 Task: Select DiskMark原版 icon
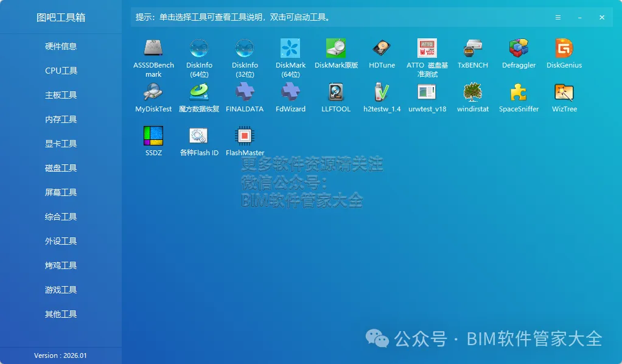(336, 48)
